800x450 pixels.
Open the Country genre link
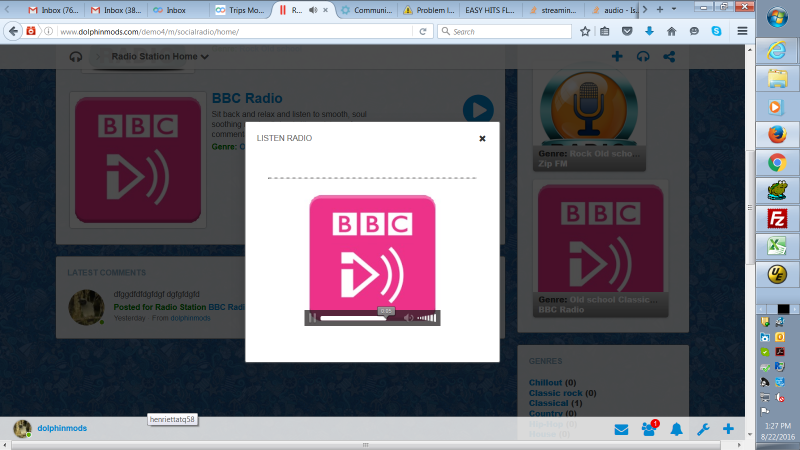pyautogui.click(x=546, y=413)
